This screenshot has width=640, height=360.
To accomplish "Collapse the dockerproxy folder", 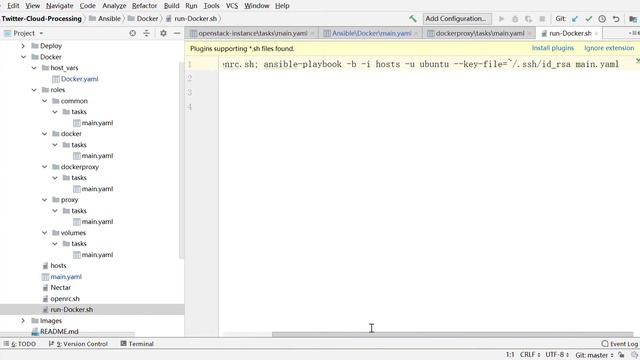I will click(x=44, y=167).
